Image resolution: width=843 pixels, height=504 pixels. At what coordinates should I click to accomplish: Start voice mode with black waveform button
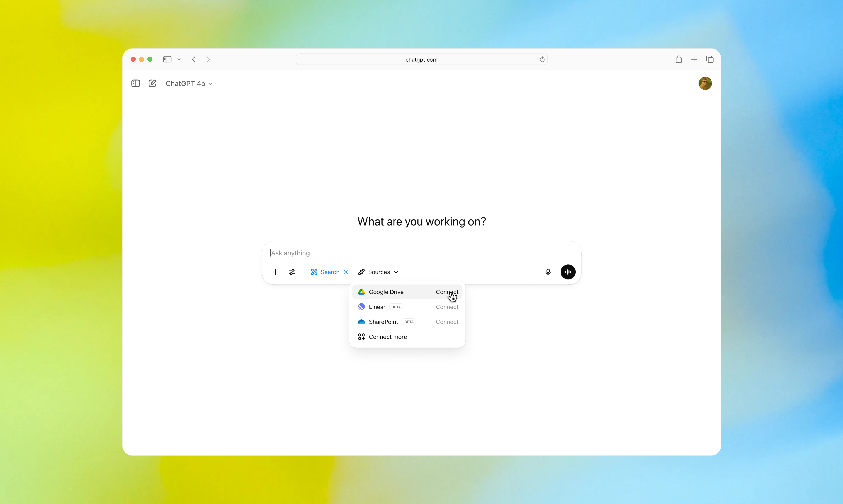coord(568,272)
